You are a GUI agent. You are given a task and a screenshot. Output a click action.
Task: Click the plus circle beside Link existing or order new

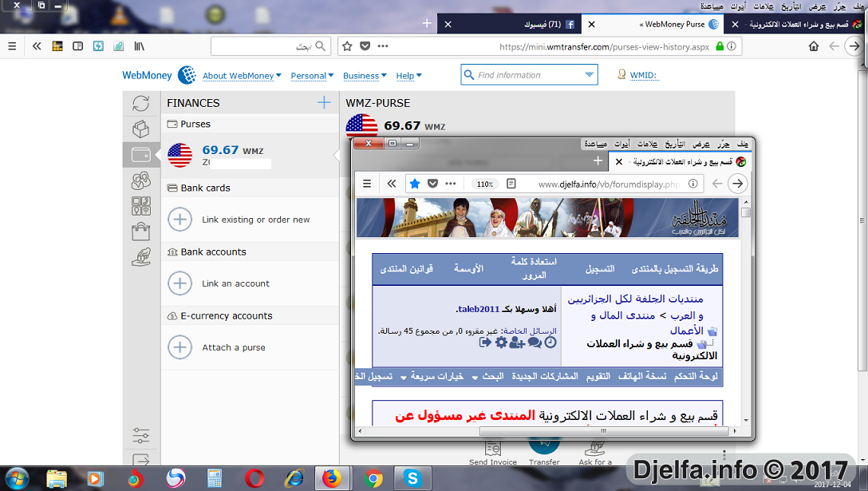coord(180,220)
